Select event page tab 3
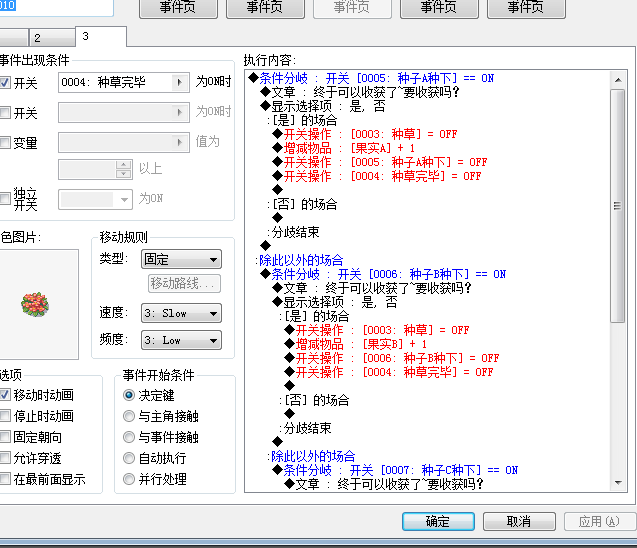The width and height of the screenshot is (637, 548). coord(101,37)
